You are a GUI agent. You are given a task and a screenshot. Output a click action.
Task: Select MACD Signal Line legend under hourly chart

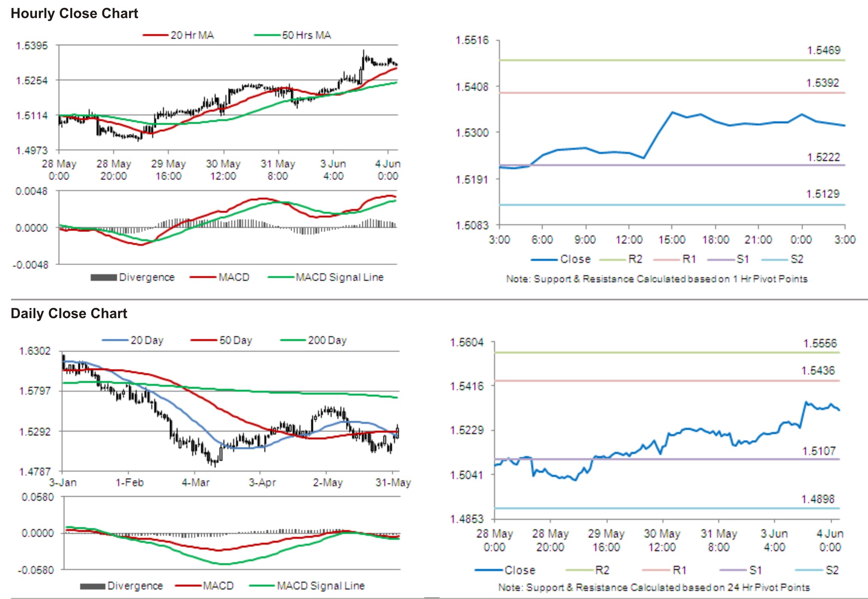click(326, 277)
